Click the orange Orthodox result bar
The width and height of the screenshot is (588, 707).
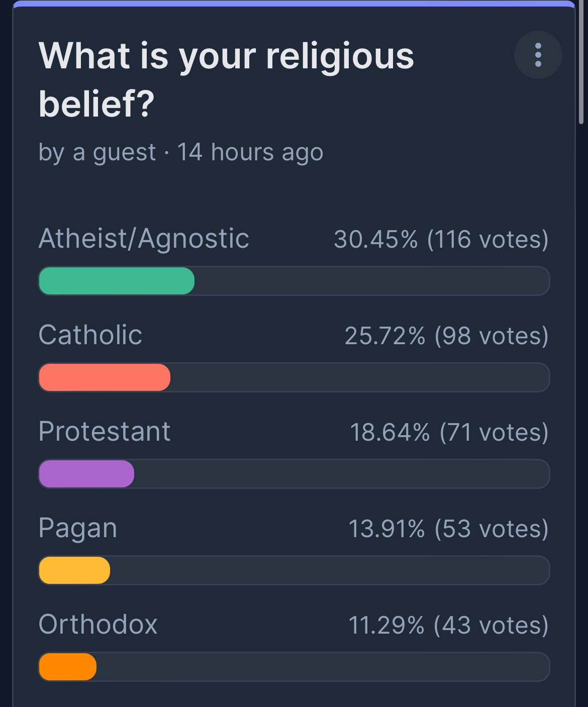pyautogui.click(x=67, y=667)
